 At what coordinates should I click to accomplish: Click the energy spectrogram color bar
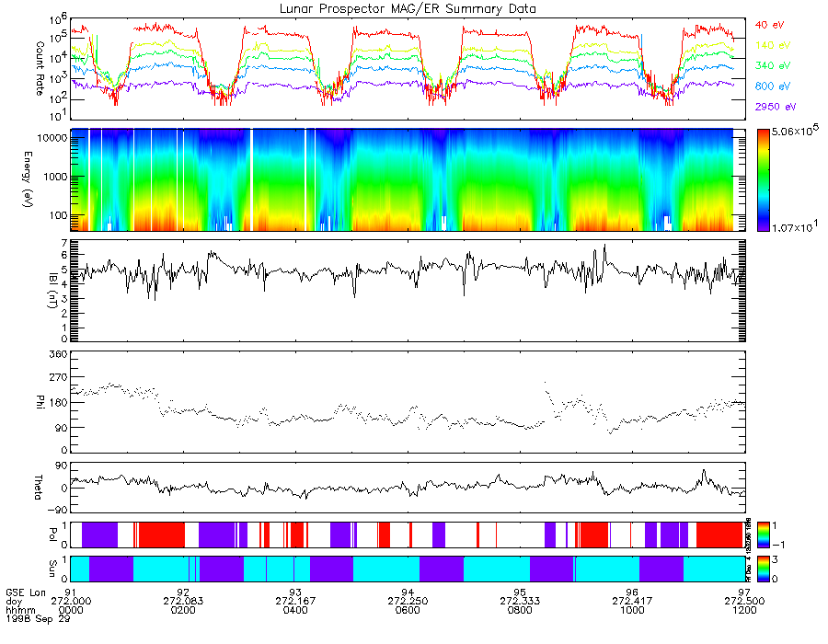763,180
